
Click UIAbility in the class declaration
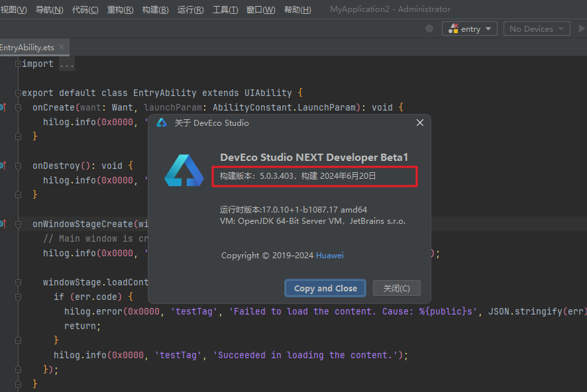tap(268, 93)
